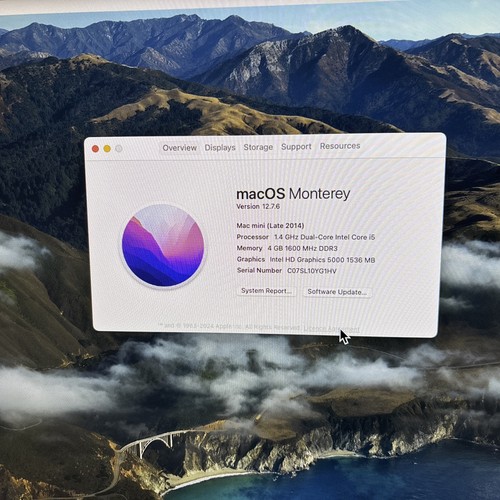Minimize the About This Mac window
The height and width of the screenshot is (500, 500).
coord(107,149)
